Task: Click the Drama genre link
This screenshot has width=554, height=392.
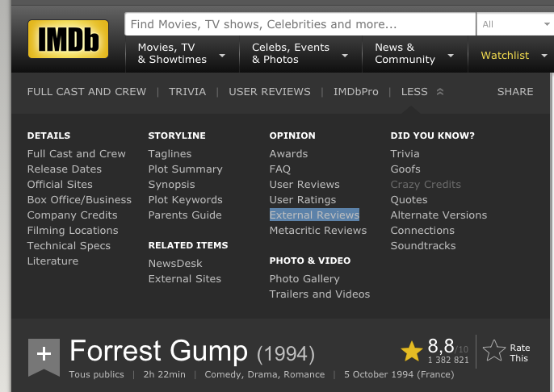Action: tap(263, 374)
